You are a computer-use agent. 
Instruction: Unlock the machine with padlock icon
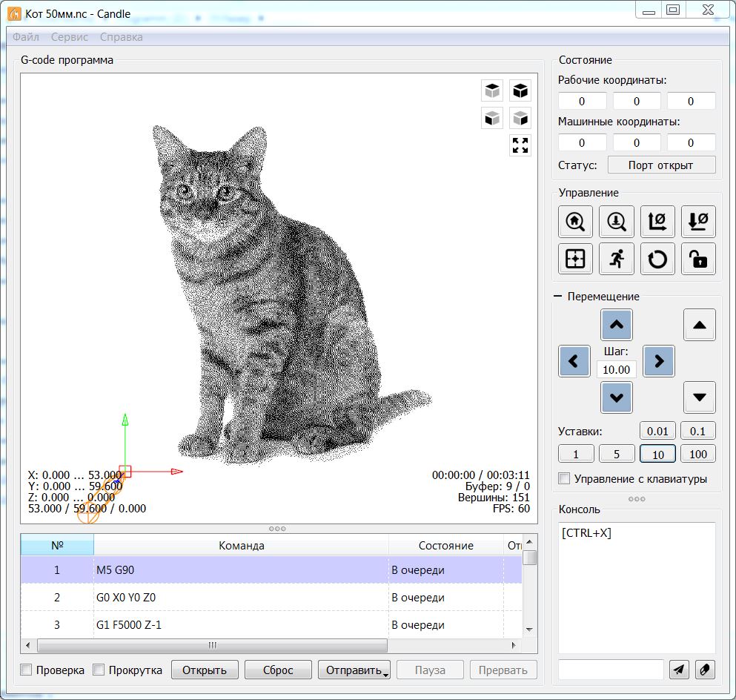pos(698,259)
